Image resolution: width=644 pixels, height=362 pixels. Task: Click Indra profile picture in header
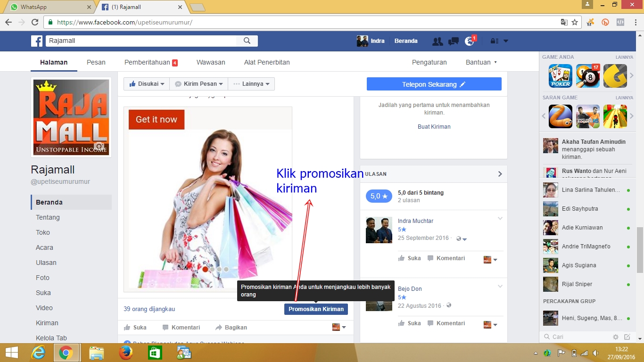coord(362,41)
